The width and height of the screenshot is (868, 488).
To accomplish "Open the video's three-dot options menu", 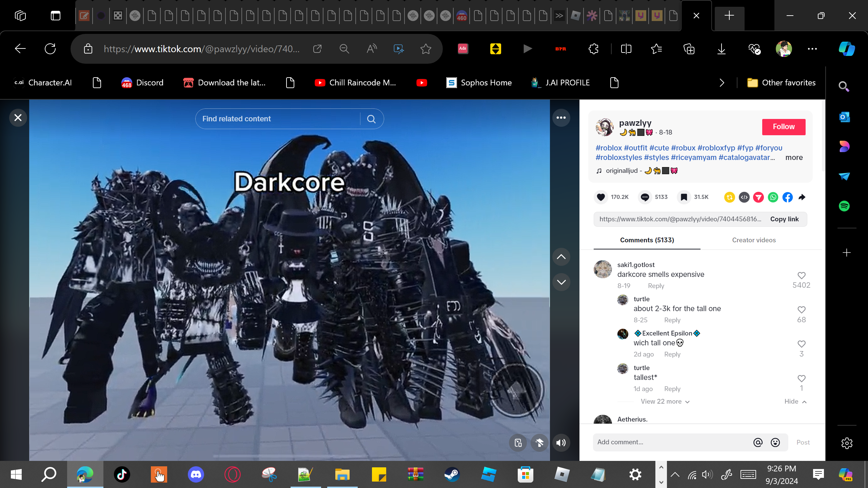I will click(x=561, y=118).
